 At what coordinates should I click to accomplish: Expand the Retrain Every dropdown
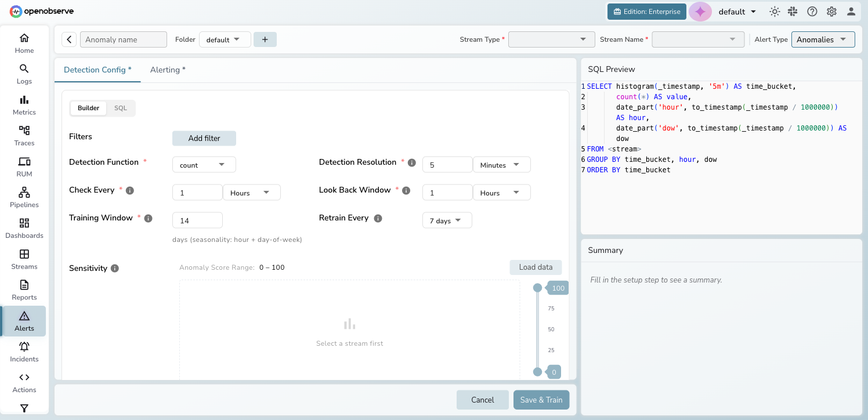pos(447,220)
